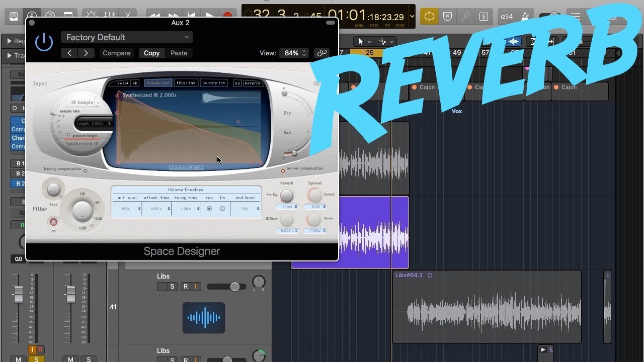Click the Dry level slider handle

(x=284, y=93)
